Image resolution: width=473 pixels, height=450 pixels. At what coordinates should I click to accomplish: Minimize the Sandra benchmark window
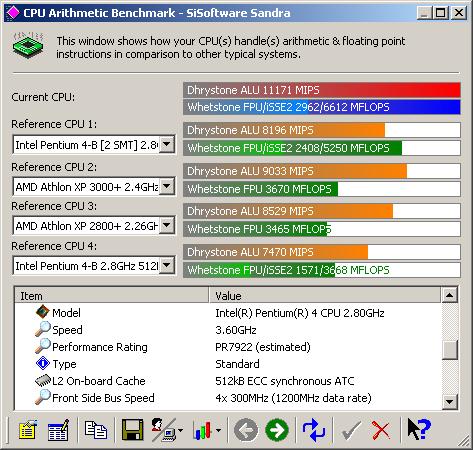coord(424,13)
